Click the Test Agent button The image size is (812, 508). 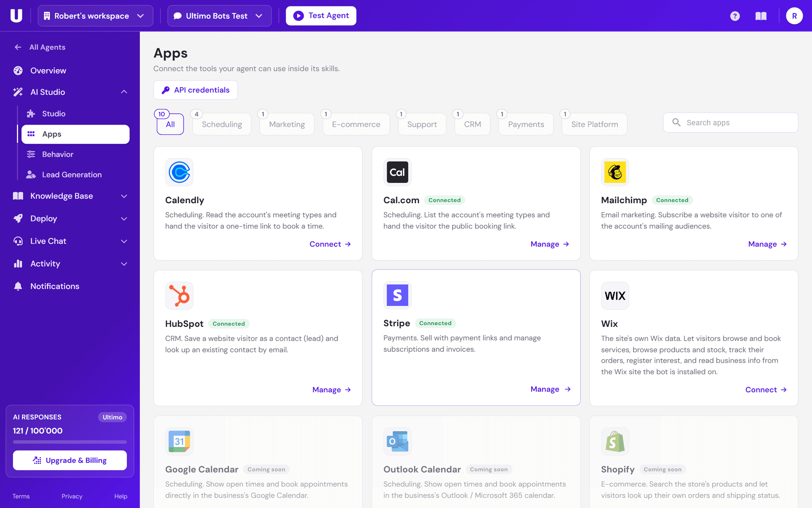click(x=321, y=16)
